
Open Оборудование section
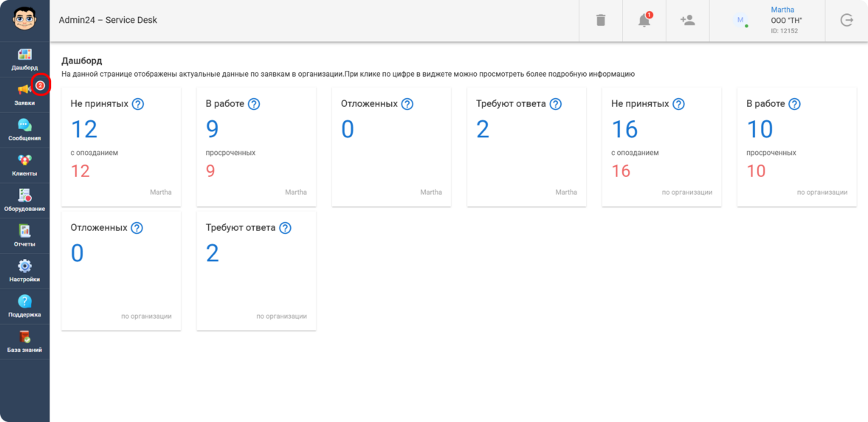24,199
